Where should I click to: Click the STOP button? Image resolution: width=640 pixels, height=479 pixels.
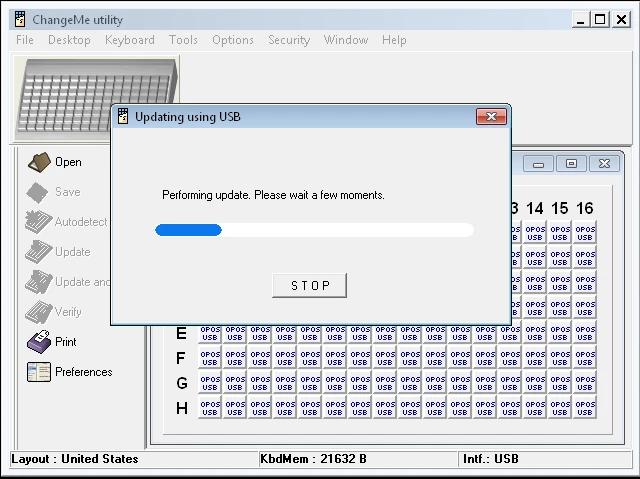309,285
